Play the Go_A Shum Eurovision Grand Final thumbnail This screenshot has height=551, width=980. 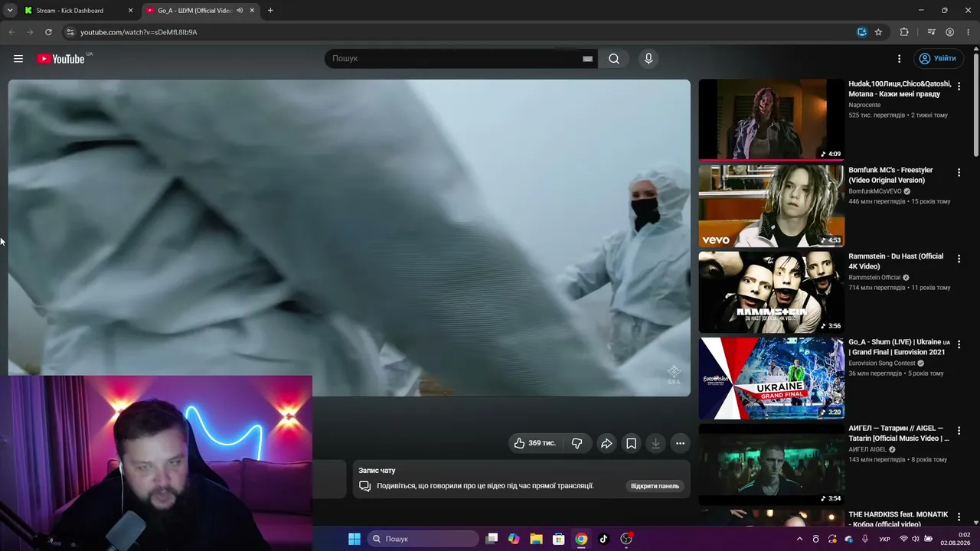pos(772,378)
